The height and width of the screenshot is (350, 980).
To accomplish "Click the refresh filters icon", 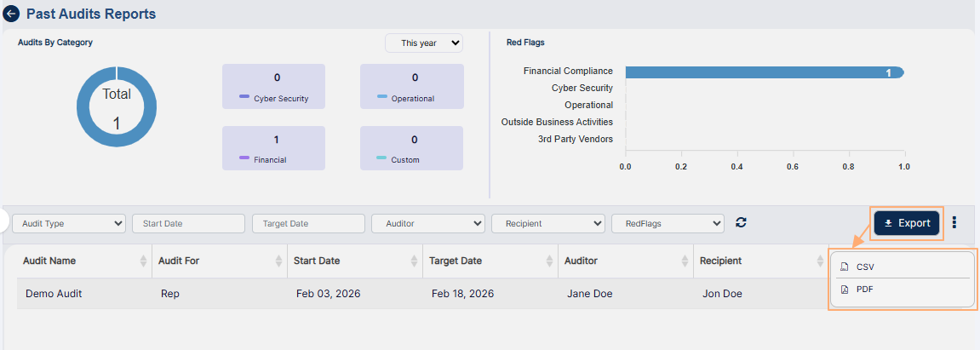I will [x=741, y=223].
